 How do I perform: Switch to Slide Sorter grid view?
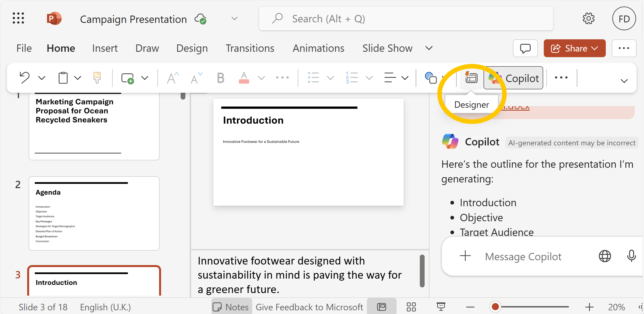(411, 307)
